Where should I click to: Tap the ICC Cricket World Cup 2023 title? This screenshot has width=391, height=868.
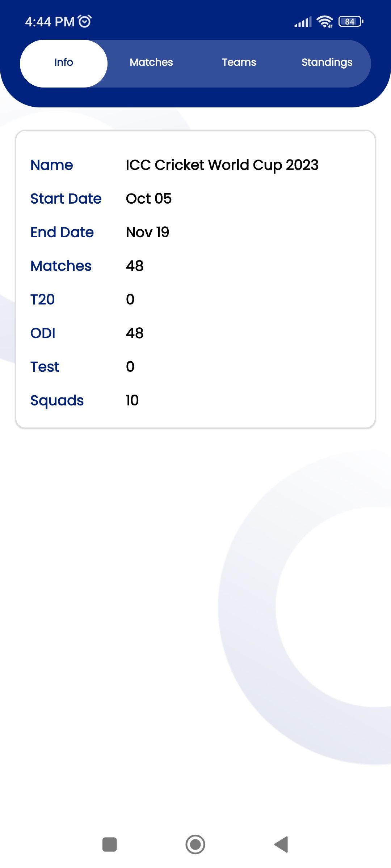222,165
